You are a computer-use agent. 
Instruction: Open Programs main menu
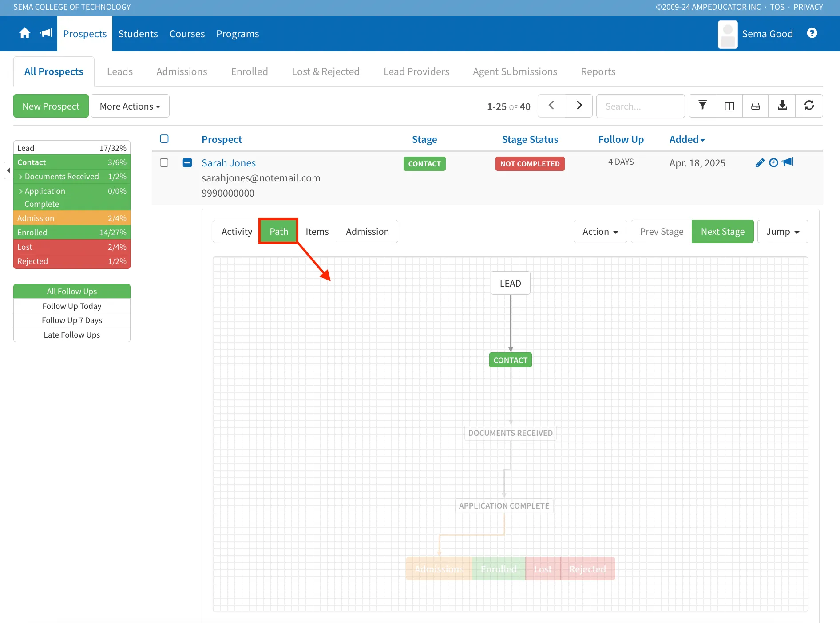tap(238, 34)
